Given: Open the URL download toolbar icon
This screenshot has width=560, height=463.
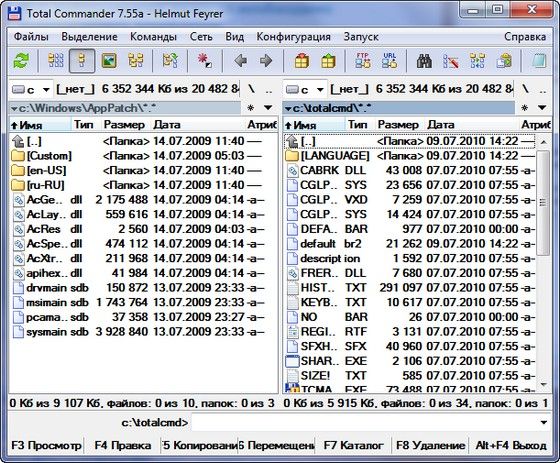Looking at the screenshot, I should click(389, 61).
